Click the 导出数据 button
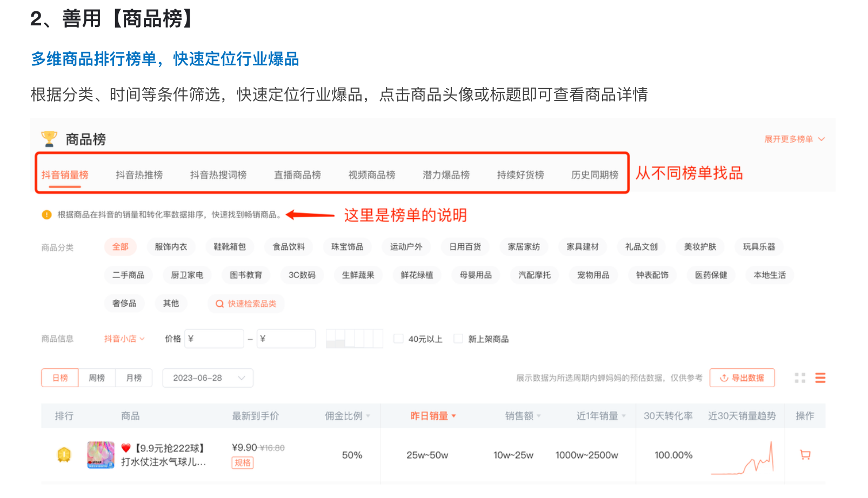 742,378
